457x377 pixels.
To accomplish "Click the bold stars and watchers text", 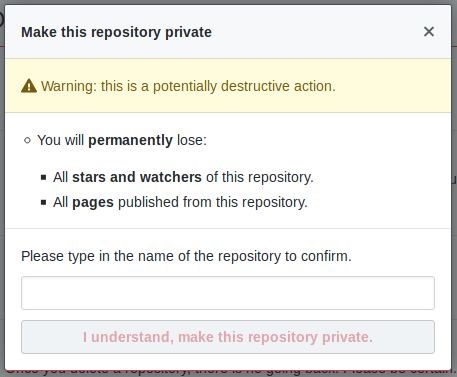I will tap(137, 177).
